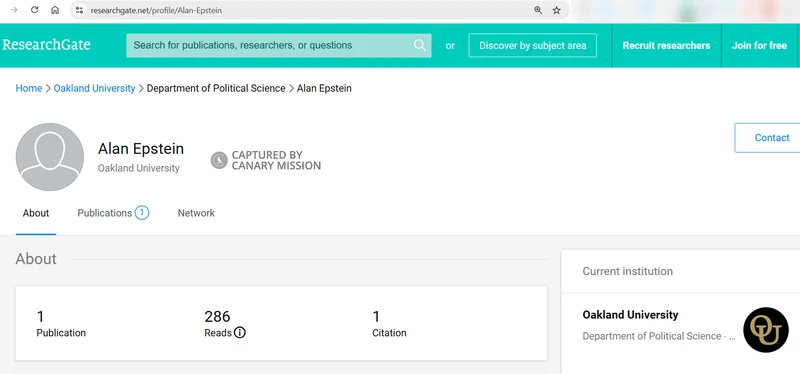This screenshot has width=800, height=374.
Task: Switch to the About tab
Action: click(36, 213)
